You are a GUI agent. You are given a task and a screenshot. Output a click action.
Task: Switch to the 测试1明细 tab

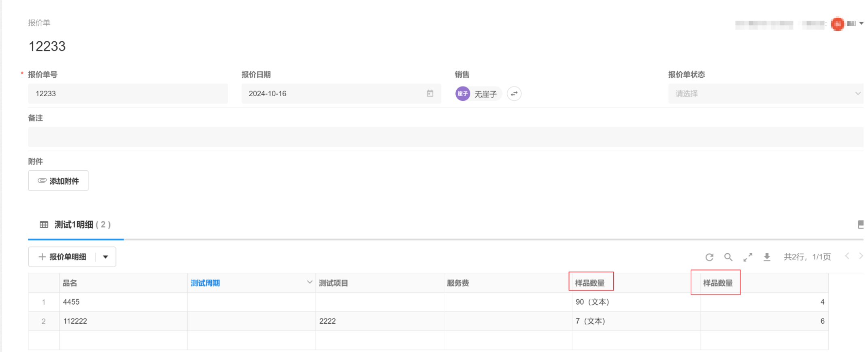tap(76, 225)
